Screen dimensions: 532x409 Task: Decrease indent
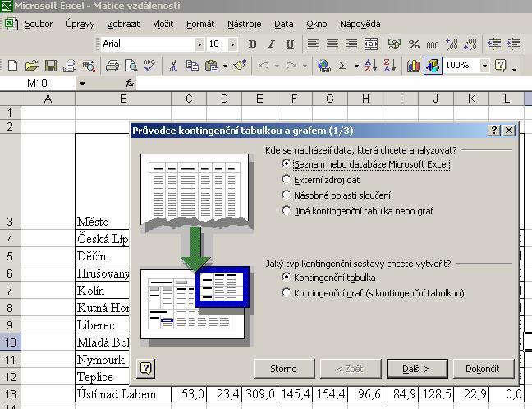point(494,44)
